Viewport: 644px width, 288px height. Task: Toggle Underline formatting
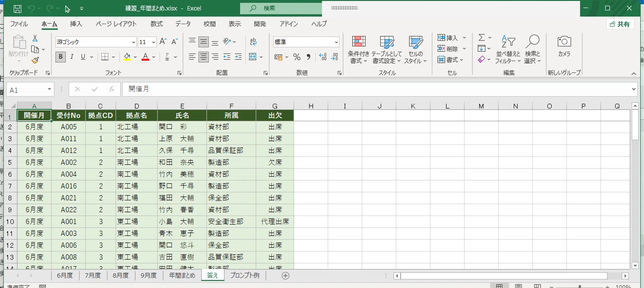click(83, 57)
